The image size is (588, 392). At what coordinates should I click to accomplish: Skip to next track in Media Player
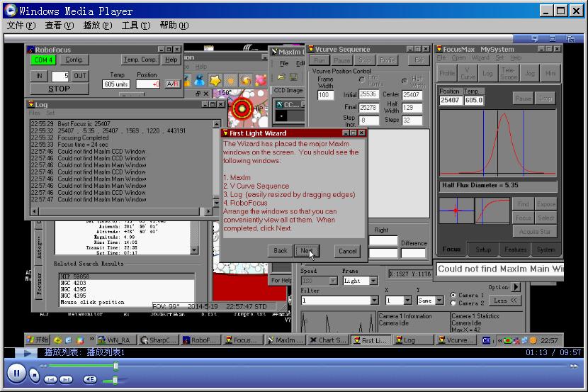pos(66,379)
